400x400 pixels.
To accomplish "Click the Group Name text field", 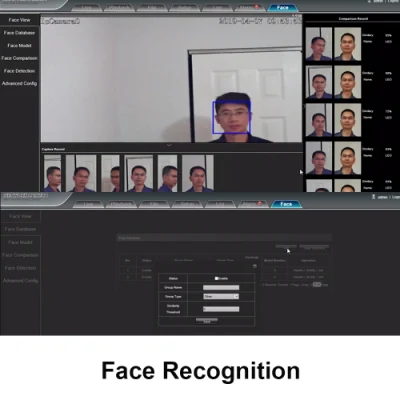I will 221,287.
